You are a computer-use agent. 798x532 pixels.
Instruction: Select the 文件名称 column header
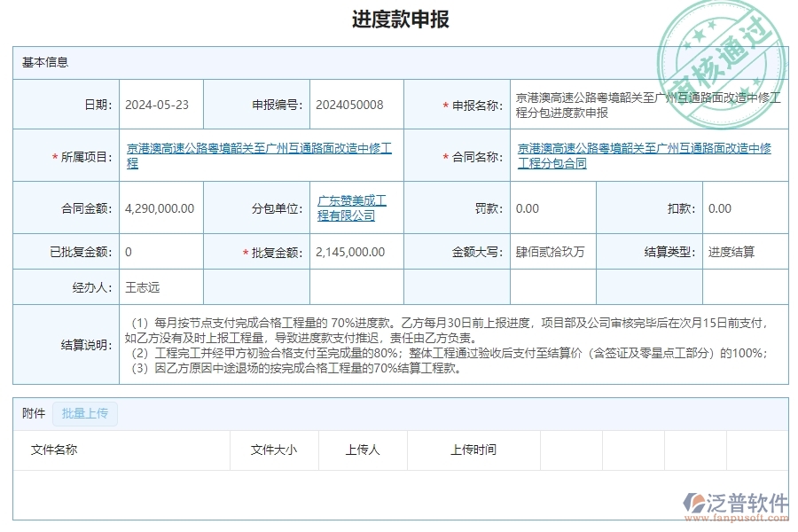(x=51, y=450)
